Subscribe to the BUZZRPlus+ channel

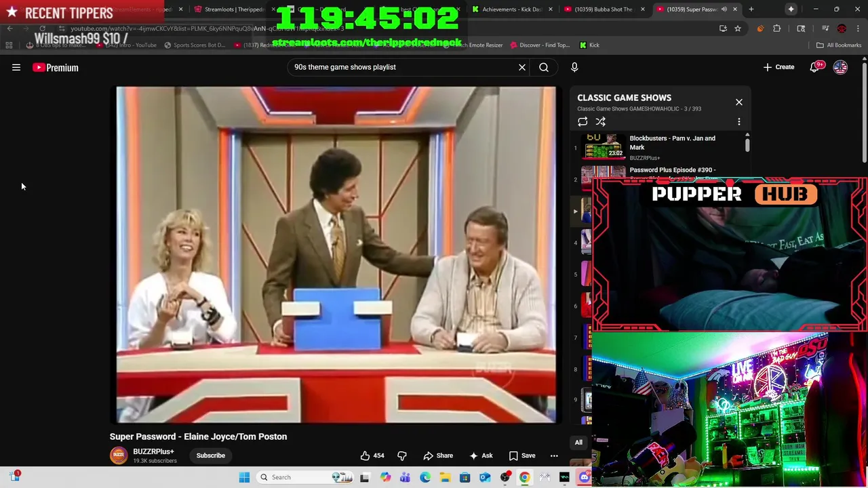click(211, 455)
